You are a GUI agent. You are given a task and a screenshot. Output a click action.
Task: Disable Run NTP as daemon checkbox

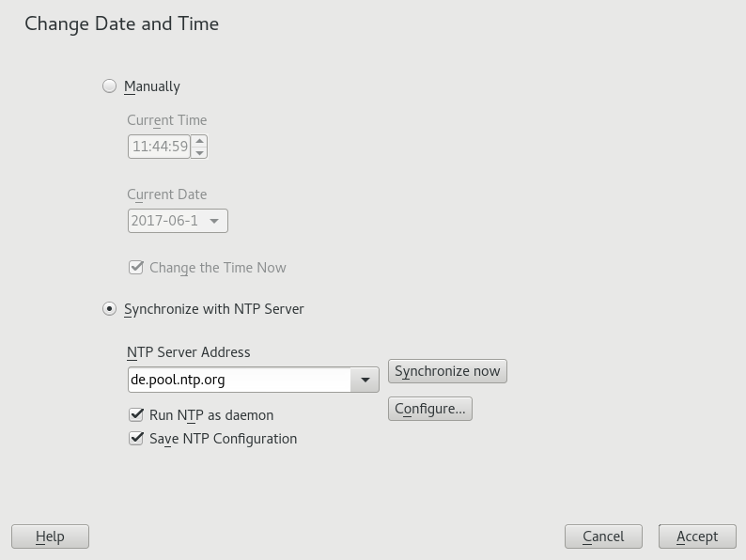tap(136, 415)
